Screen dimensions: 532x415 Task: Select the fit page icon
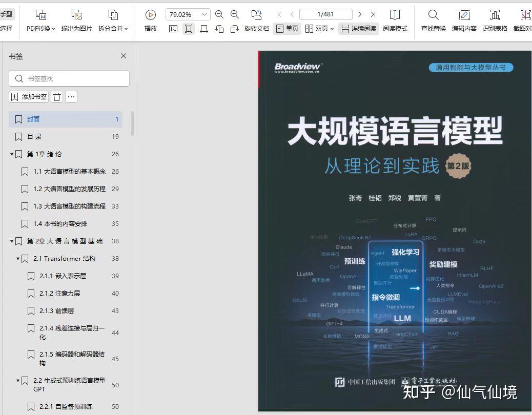click(x=189, y=29)
